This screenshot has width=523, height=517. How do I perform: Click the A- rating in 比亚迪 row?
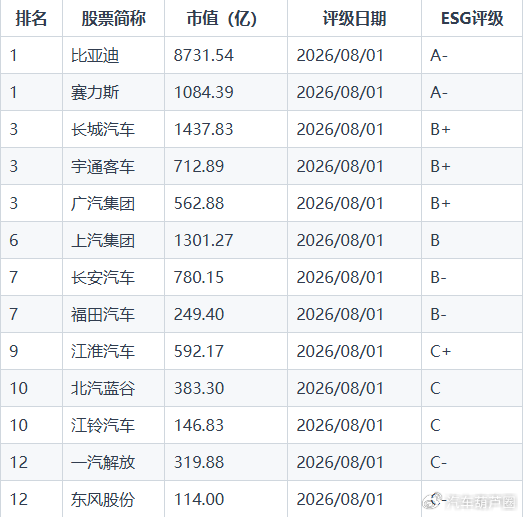[439, 55]
